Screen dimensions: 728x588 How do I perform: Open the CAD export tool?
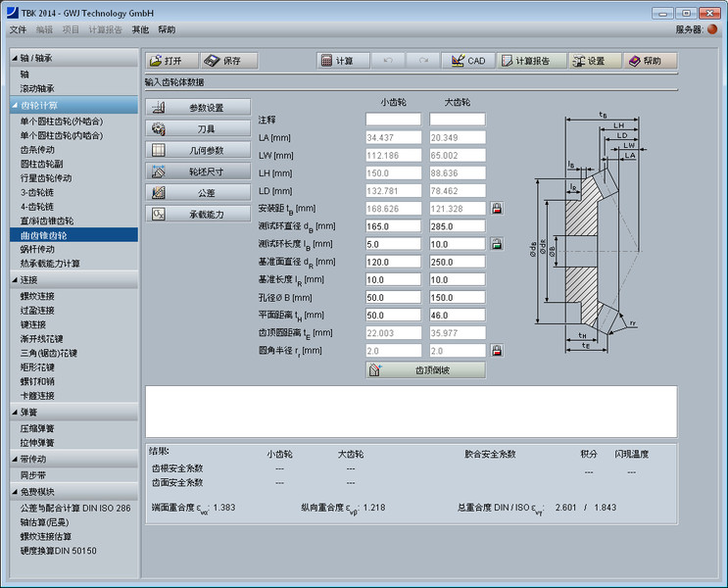pyautogui.click(x=467, y=61)
